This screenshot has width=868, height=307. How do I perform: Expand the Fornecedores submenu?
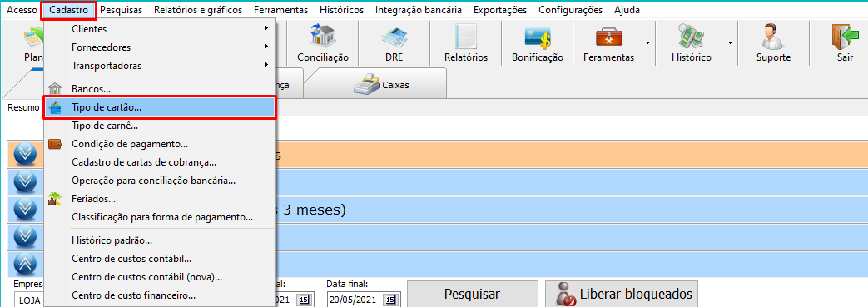160,47
